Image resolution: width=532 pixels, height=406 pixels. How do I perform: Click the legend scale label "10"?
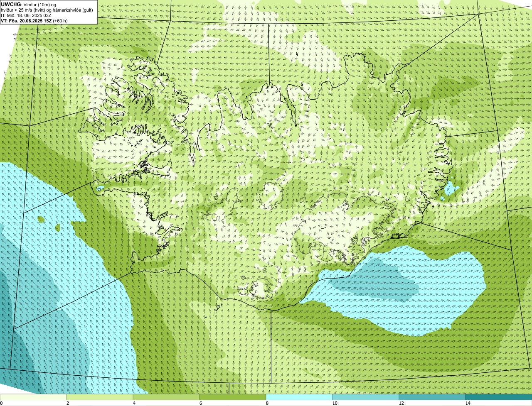335,403
